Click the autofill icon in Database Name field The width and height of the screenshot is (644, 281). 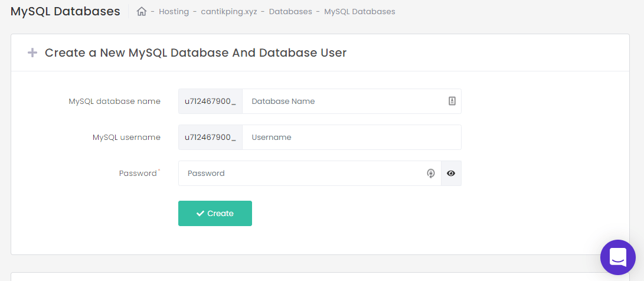[452, 102]
